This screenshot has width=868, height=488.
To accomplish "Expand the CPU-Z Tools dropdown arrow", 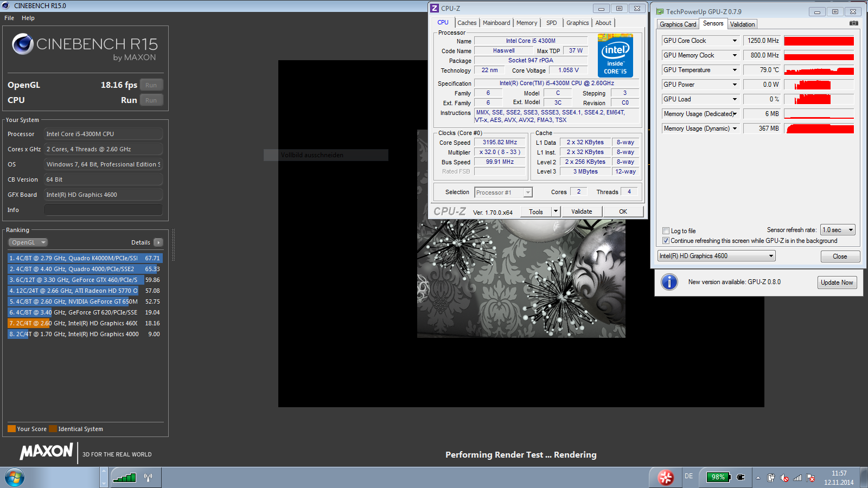I will pos(556,211).
